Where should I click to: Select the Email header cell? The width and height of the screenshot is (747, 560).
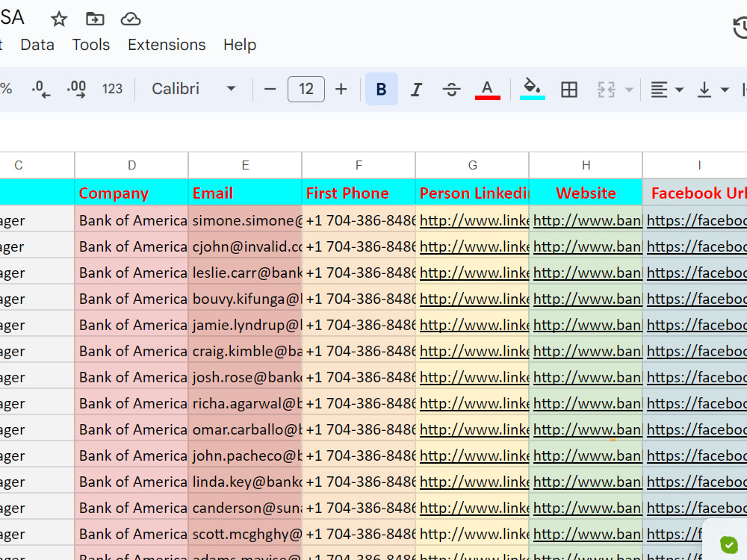245,193
